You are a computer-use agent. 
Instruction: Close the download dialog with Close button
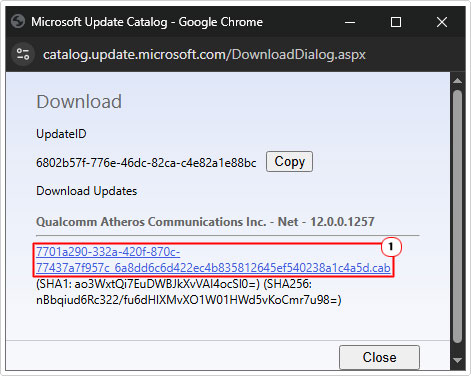click(x=379, y=357)
